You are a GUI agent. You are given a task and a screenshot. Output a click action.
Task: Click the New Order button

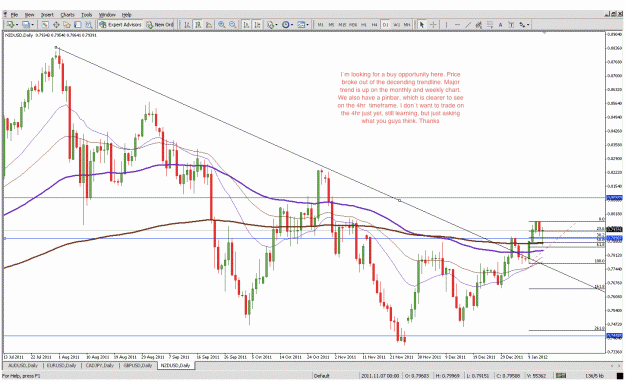(160, 25)
